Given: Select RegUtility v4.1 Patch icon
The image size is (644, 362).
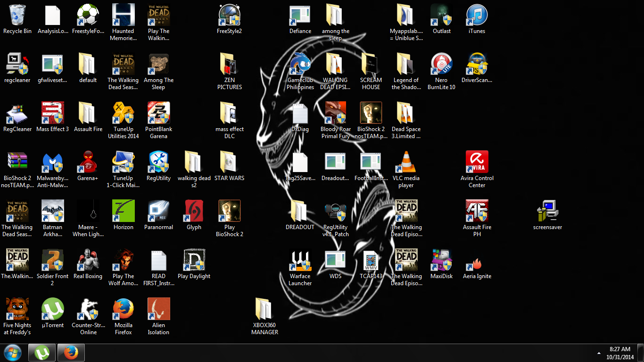Looking at the screenshot, I should (336, 211).
